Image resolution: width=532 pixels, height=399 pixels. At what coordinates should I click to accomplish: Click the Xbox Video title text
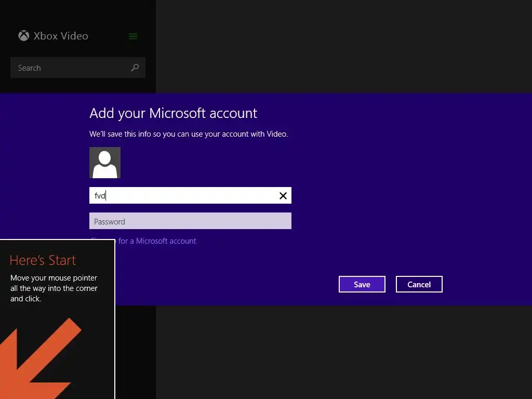tap(61, 36)
